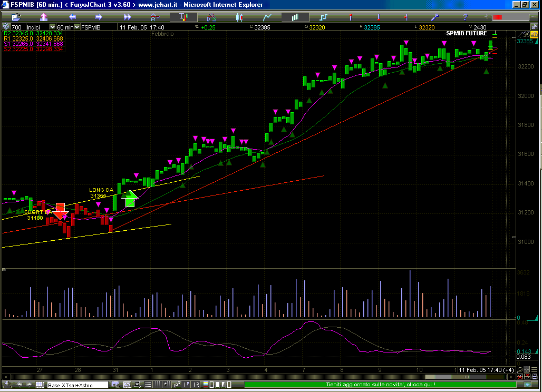Go forward with the right arrow icon
Image resolution: width=542 pixels, height=392 pixels.
(99, 17)
